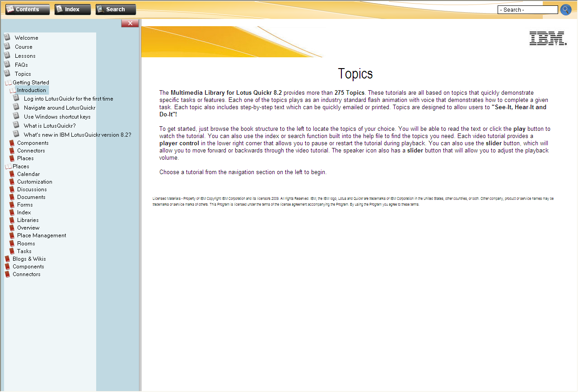Select Rooms in the Places tree
Image resolution: width=578 pixels, height=392 pixels.
point(26,244)
